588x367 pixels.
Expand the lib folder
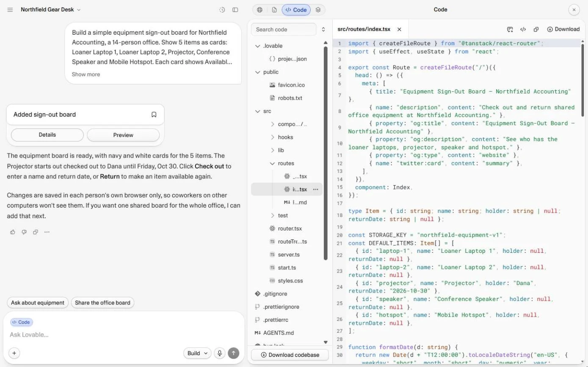pyautogui.click(x=272, y=151)
